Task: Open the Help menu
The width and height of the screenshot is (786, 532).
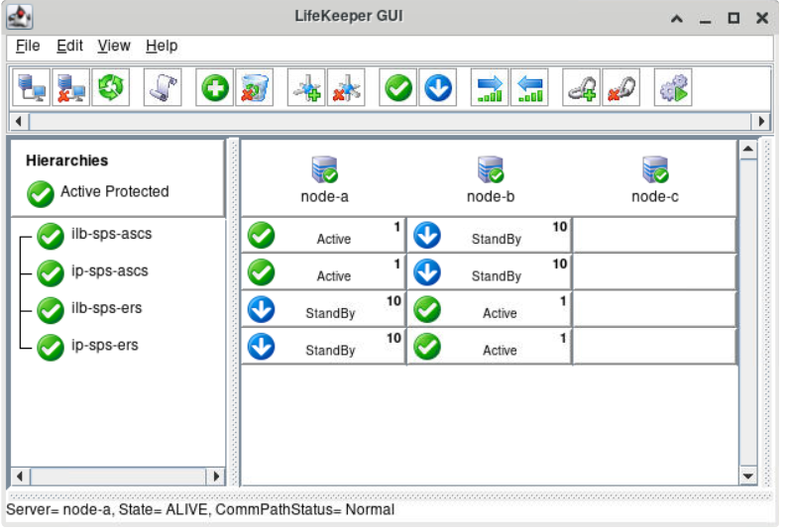Action: click(162, 46)
